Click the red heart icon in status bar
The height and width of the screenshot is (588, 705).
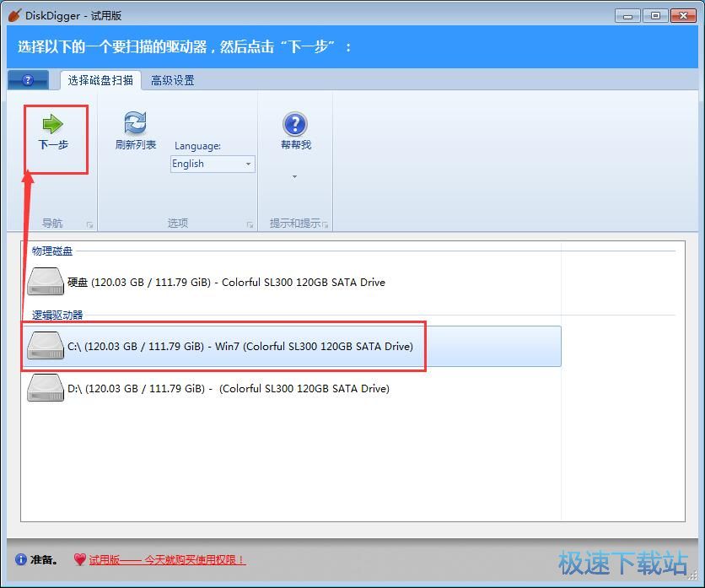point(79,559)
